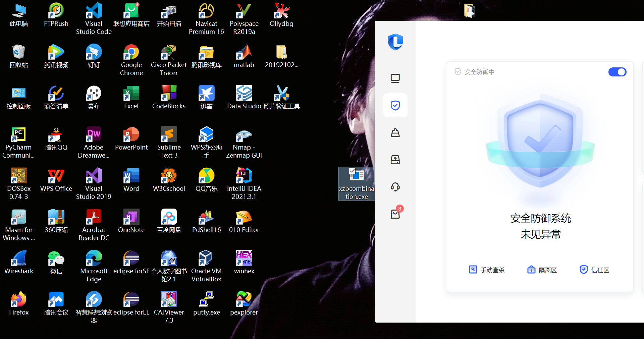Select the 腾讯会议 shortcut
The image size is (644, 339).
(x=56, y=304)
